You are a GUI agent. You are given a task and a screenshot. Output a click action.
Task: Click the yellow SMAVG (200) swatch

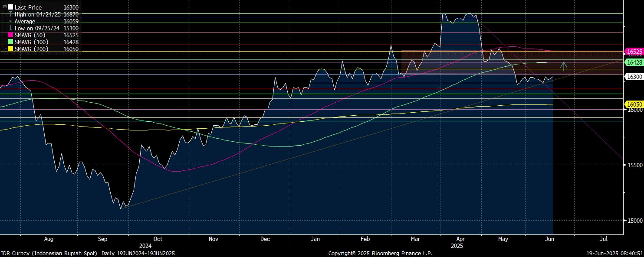[x=10, y=49]
